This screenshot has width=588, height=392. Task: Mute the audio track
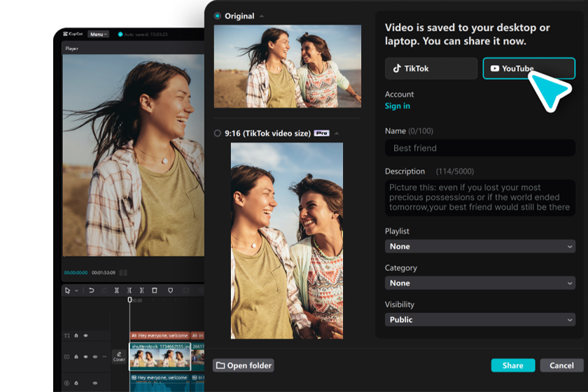(x=95, y=383)
